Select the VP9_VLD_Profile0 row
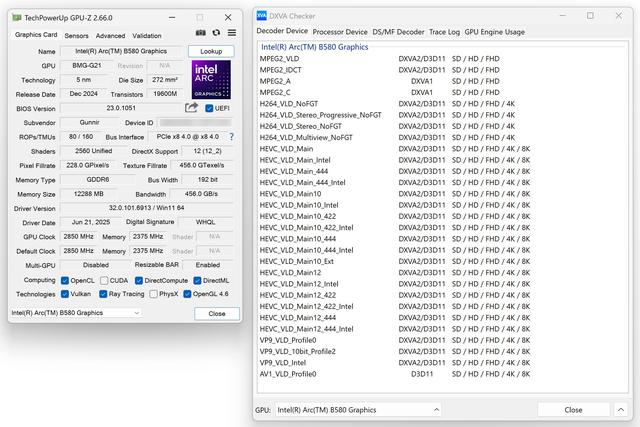640x427 pixels. [x=442, y=340]
